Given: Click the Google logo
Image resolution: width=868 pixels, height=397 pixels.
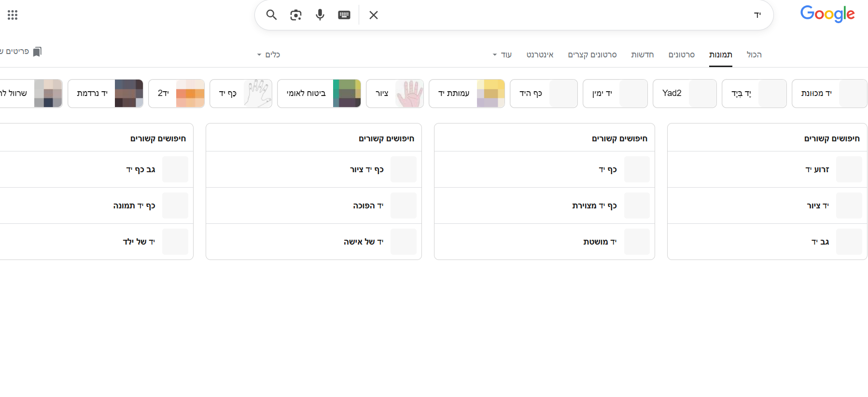Looking at the screenshot, I should 827,14.
